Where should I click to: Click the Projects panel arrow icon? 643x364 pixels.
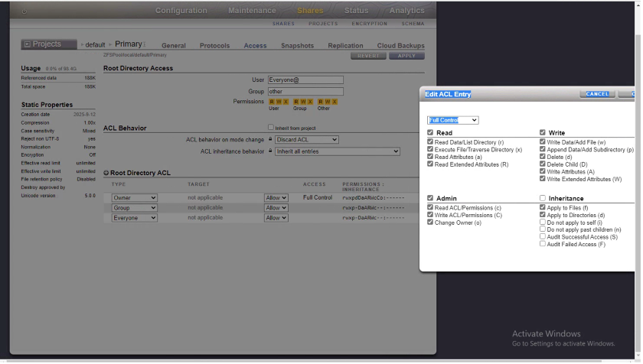click(x=27, y=44)
